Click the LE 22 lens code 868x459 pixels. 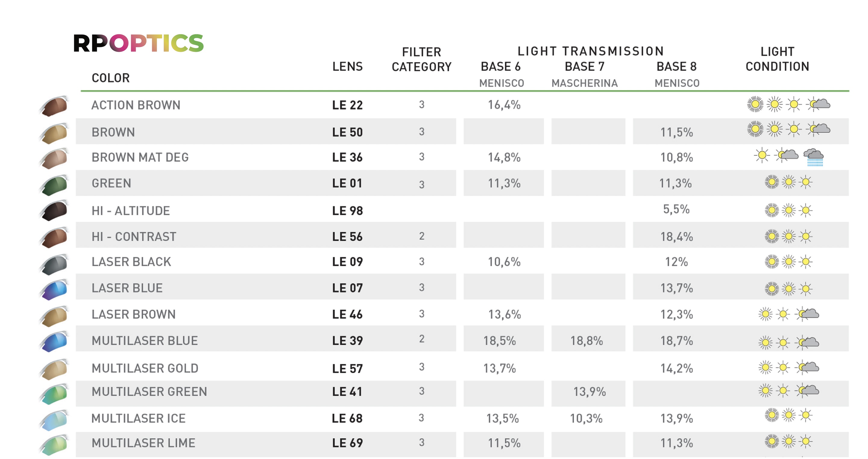click(348, 105)
